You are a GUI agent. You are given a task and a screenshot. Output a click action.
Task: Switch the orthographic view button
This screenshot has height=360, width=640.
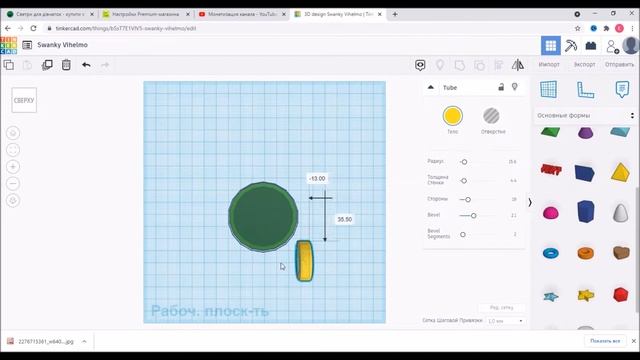click(x=13, y=200)
